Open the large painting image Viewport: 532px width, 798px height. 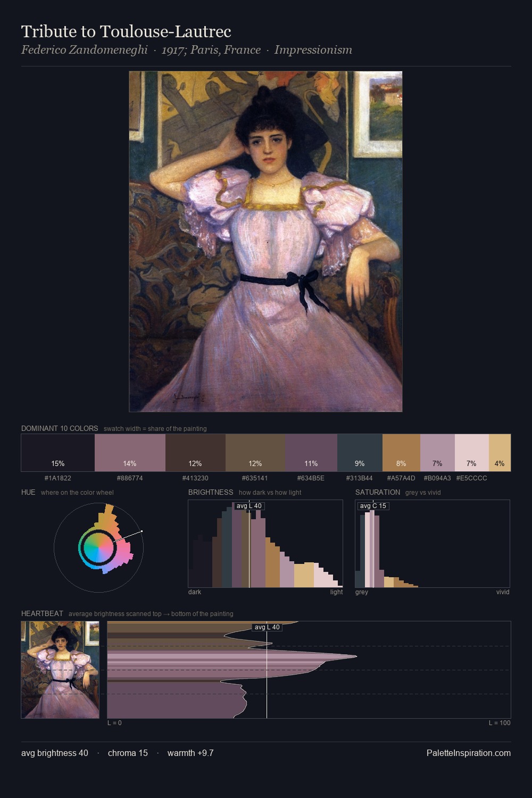click(265, 242)
